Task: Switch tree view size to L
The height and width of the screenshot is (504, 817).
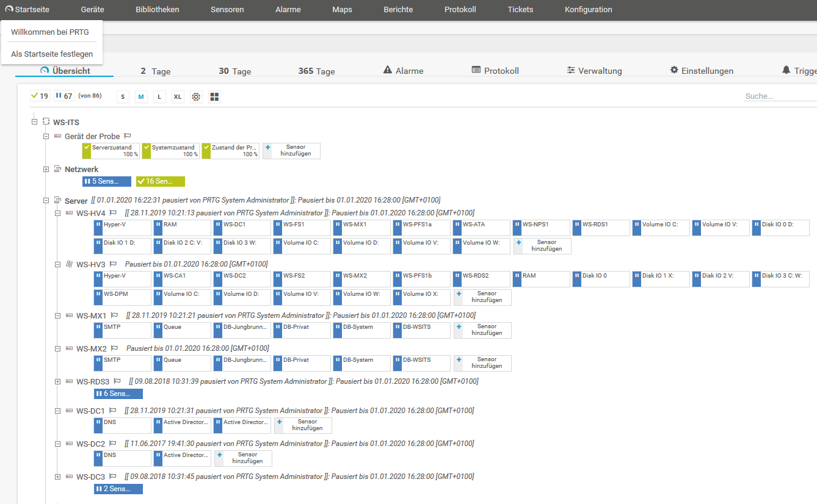Action: tap(159, 96)
